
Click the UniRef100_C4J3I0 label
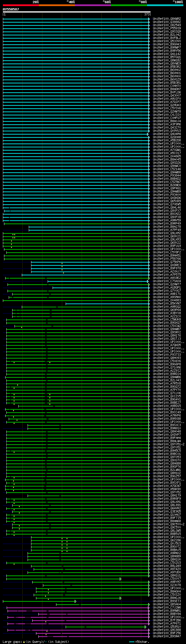(x=167, y=115)
